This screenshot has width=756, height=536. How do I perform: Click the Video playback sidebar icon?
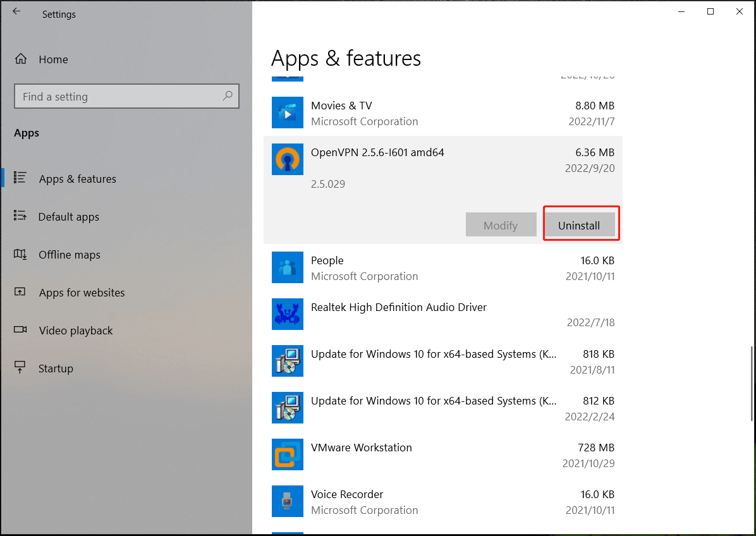(x=20, y=330)
